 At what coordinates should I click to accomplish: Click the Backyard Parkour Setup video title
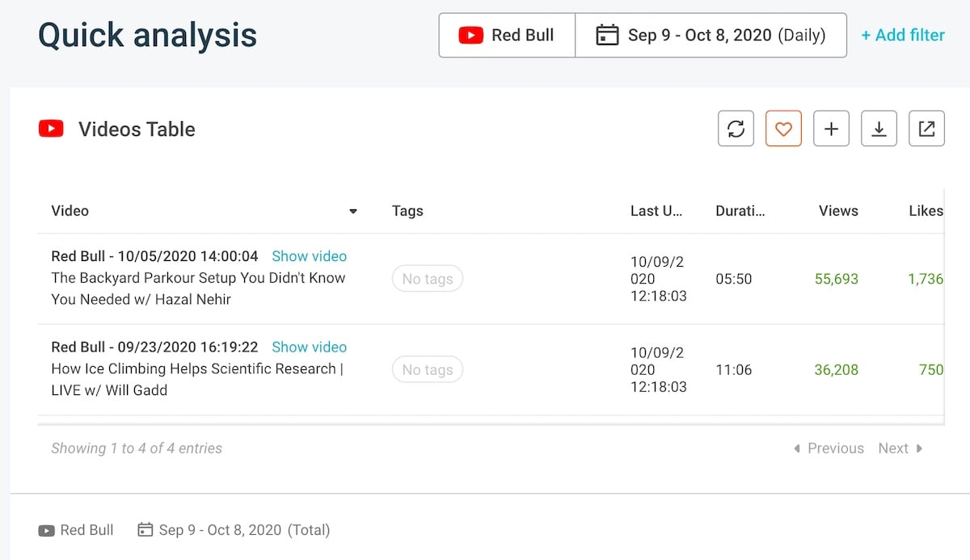click(x=198, y=288)
